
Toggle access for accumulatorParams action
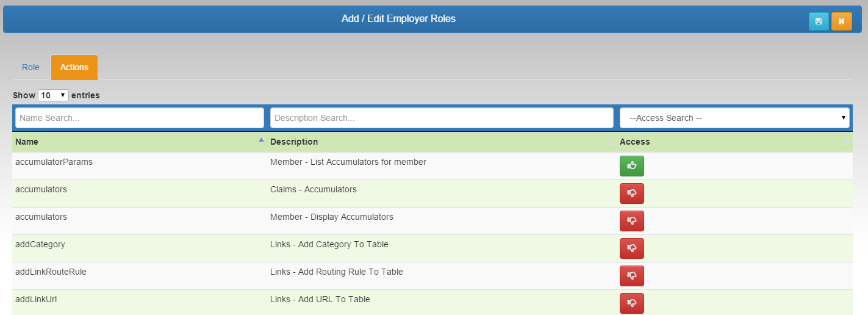coord(631,166)
